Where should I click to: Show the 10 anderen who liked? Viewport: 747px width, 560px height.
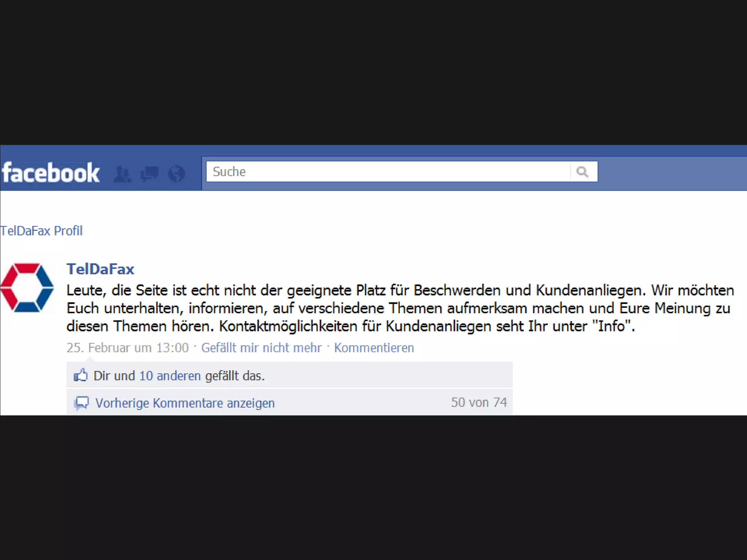(170, 376)
